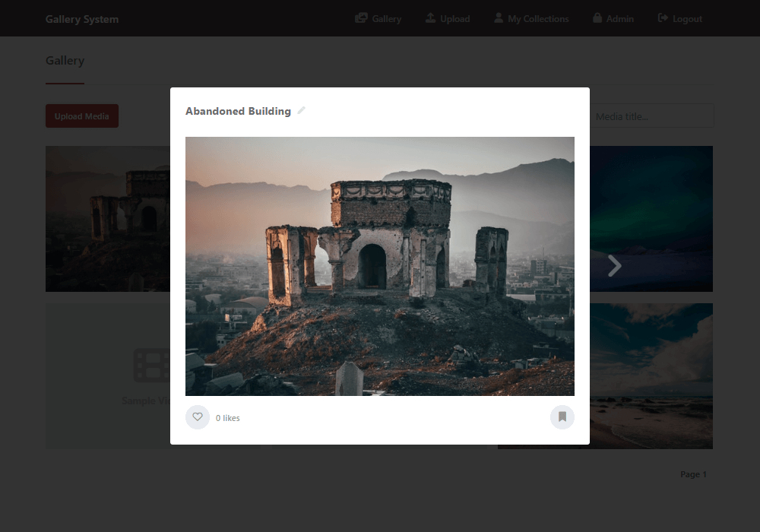Click the pencil edit title icon

click(x=301, y=110)
